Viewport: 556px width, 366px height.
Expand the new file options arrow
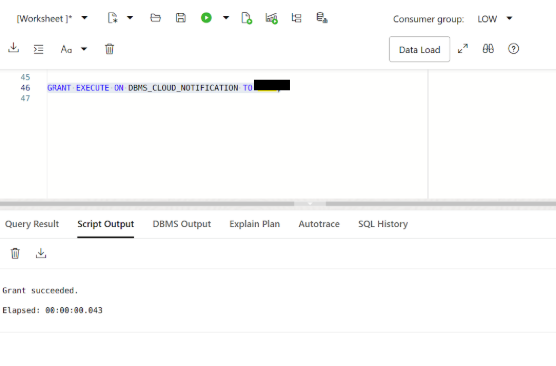pyautogui.click(x=130, y=18)
